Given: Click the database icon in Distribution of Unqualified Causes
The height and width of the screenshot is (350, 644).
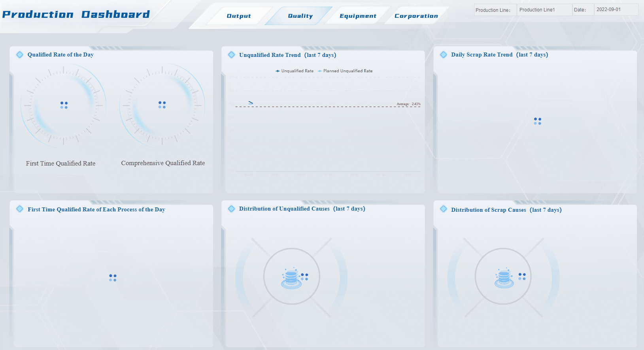Looking at the screenshot, I should click(x=291, y=278).
